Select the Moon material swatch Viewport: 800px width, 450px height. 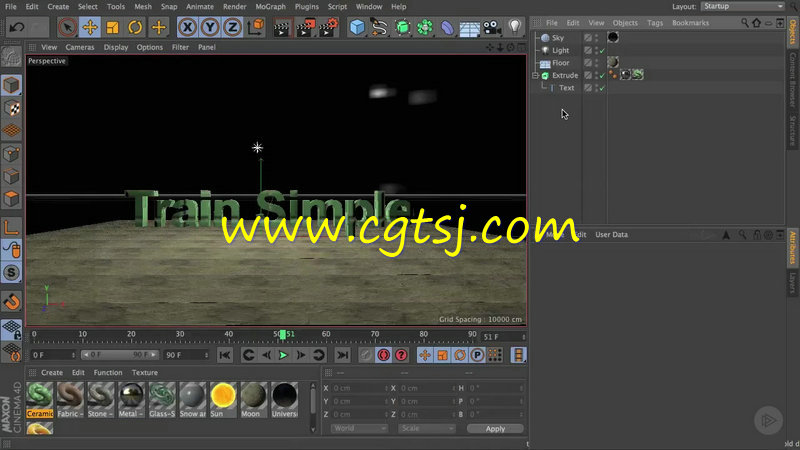pos(254,399)
